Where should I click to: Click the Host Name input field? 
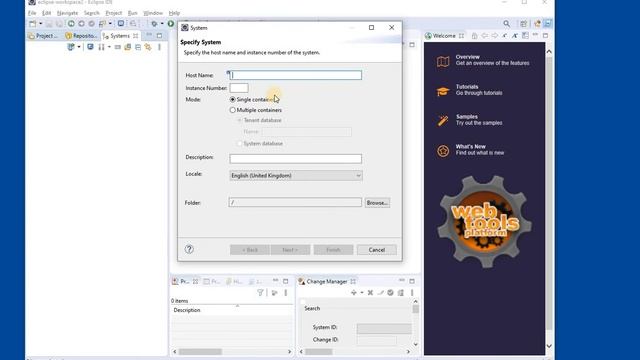(x=296, y=75)
